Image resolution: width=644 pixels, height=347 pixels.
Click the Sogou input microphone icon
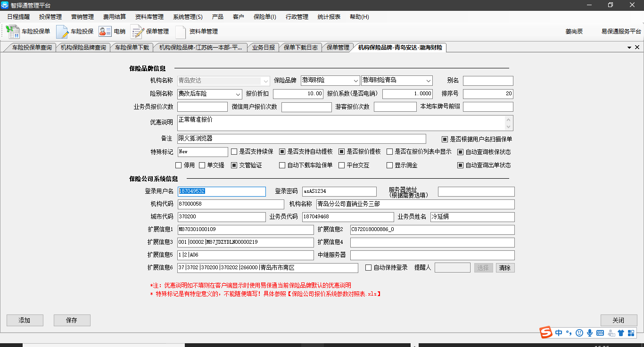[589, 333]
